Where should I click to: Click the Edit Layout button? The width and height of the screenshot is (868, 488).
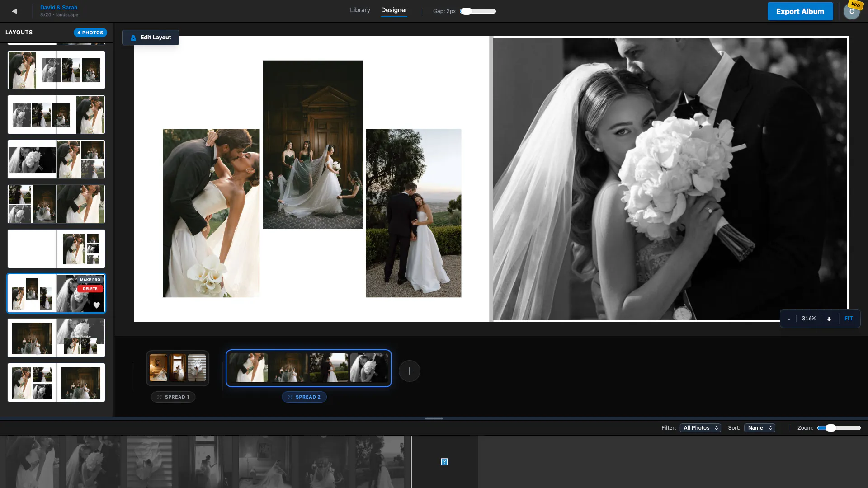tap(151, 38)
